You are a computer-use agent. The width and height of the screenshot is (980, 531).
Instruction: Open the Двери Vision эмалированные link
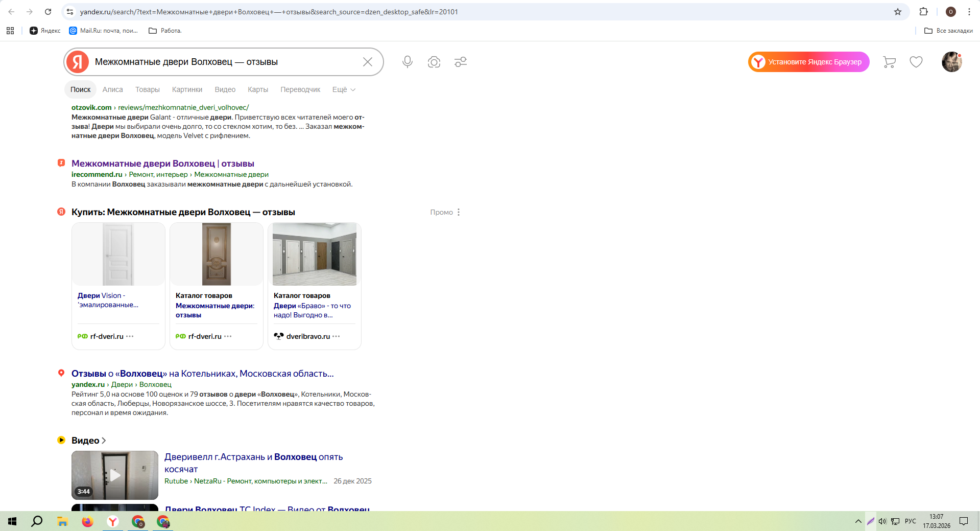coord(108,300)
